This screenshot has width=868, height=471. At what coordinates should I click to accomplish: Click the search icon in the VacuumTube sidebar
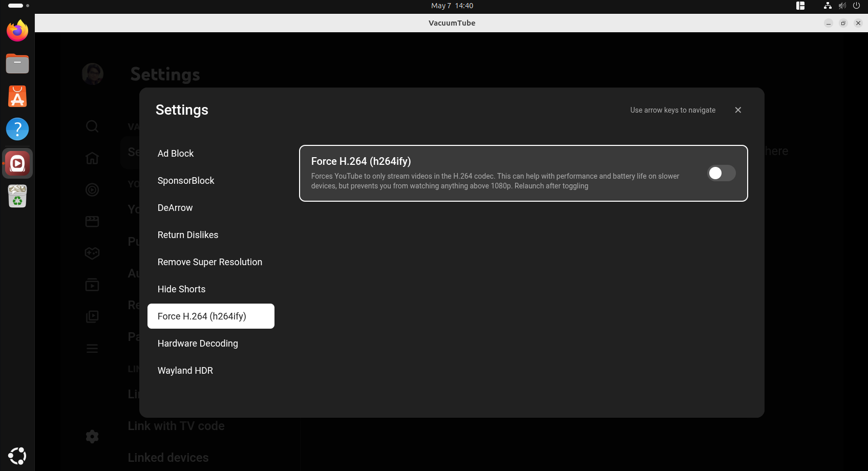[x=92, y=126]
